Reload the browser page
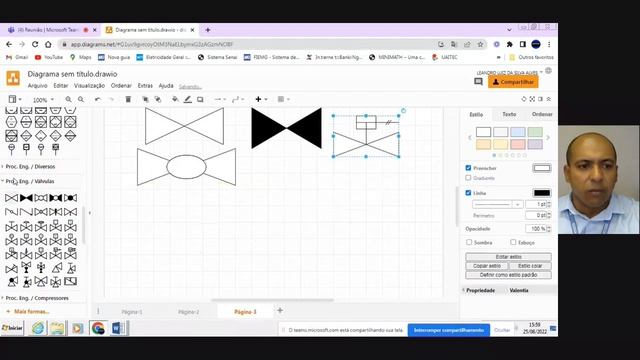Image resolution: width=640 pixels, height=360 pixels. click(35, 44)
